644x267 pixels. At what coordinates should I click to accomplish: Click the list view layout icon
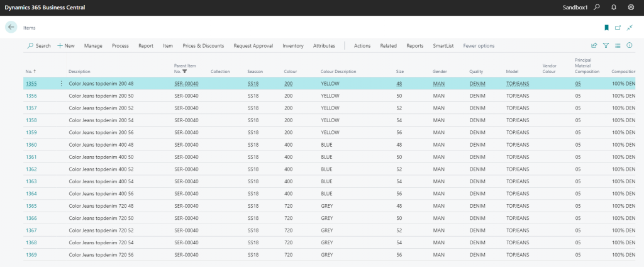(x=618, y=46)
